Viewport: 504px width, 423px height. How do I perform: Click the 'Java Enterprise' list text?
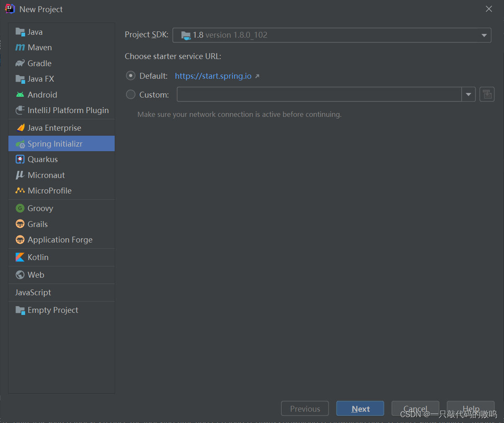54,128
